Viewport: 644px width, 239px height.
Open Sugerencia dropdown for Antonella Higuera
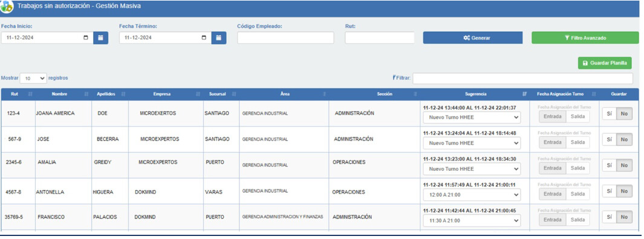click(472, 195)
